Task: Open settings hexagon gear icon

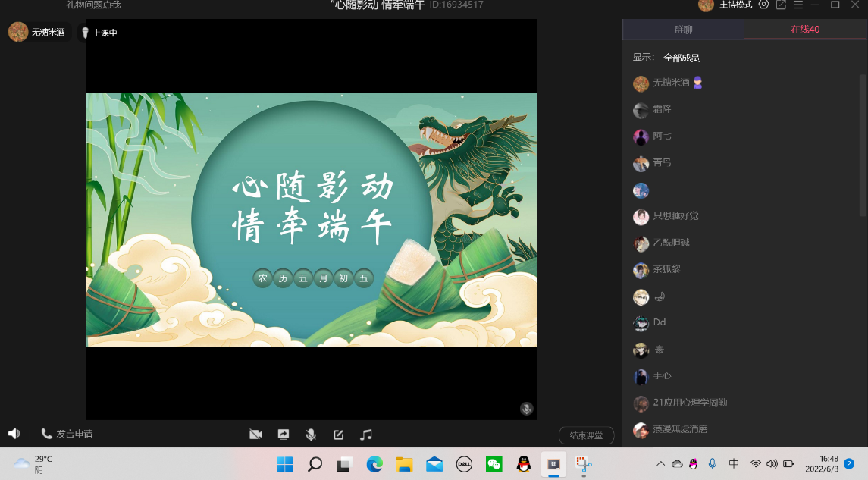Action: pyautogui.click(x=763, y=5)
